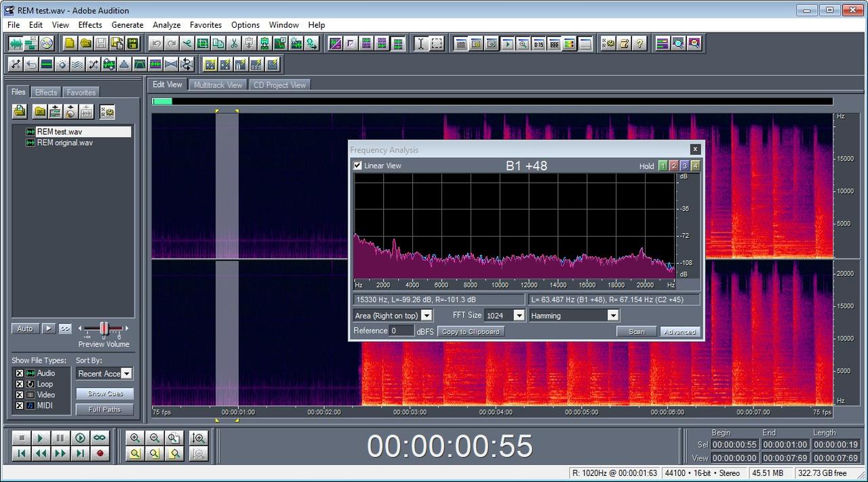Open the Sort By Recent Access dropdown

(104, 374)
